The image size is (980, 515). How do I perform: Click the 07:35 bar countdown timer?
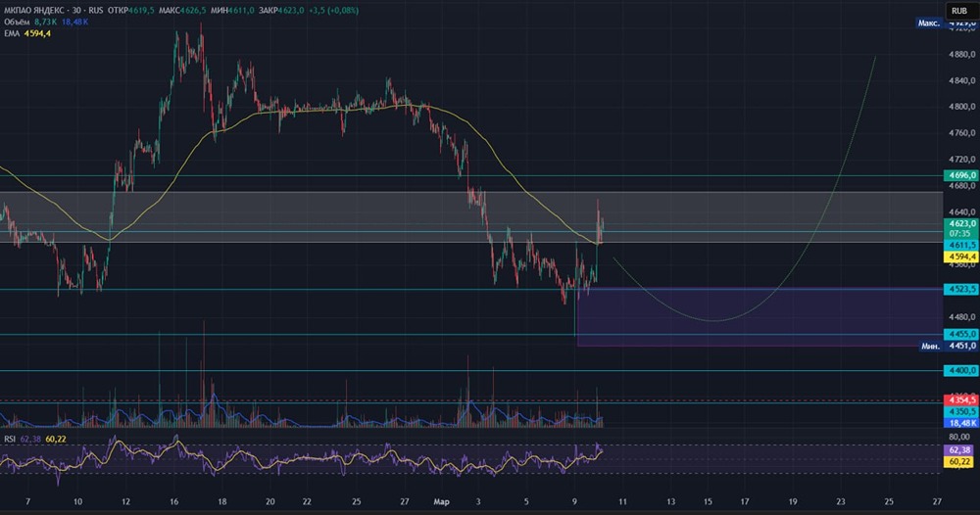(960, 233)
